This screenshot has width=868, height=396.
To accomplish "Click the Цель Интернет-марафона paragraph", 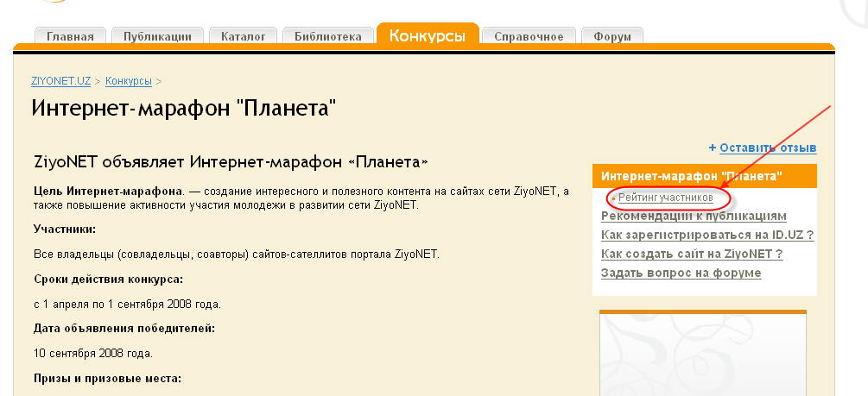I will click(x=301, y=198).
